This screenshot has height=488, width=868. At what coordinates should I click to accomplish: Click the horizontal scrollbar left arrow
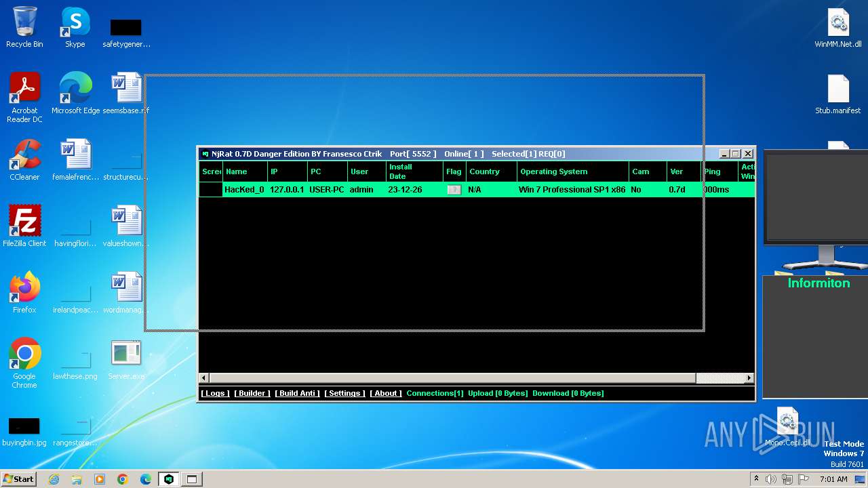204,378
